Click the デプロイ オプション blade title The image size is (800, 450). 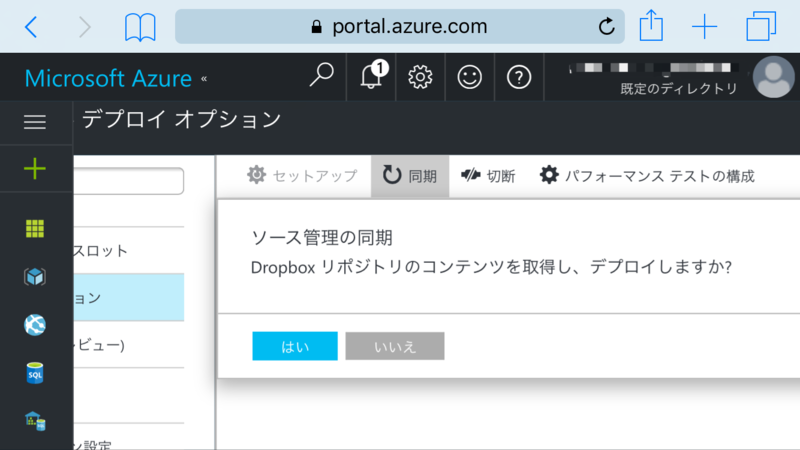[x=182, y=120]
